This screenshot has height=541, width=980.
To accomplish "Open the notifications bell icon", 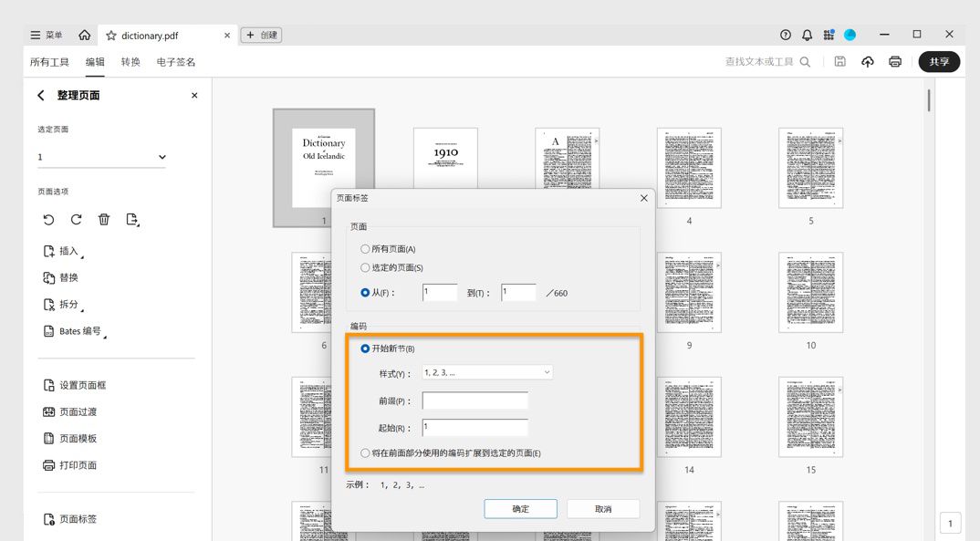I will click(x=807, y=35).
